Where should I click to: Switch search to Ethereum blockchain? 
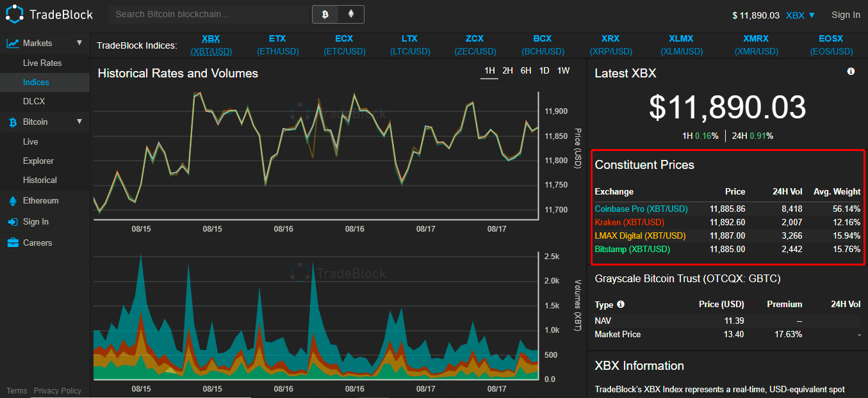(350, 14)
